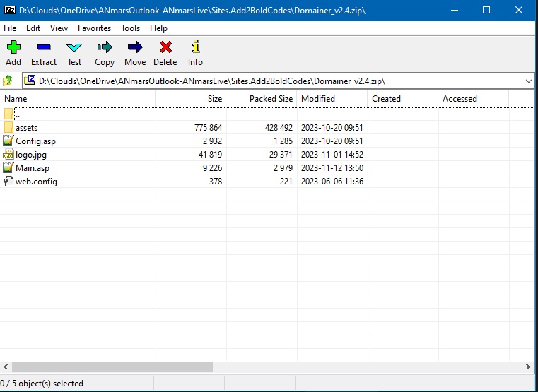Open the Info toolbar icon
The width and height of the screenshot is (538, 392).
click(195, 48)
